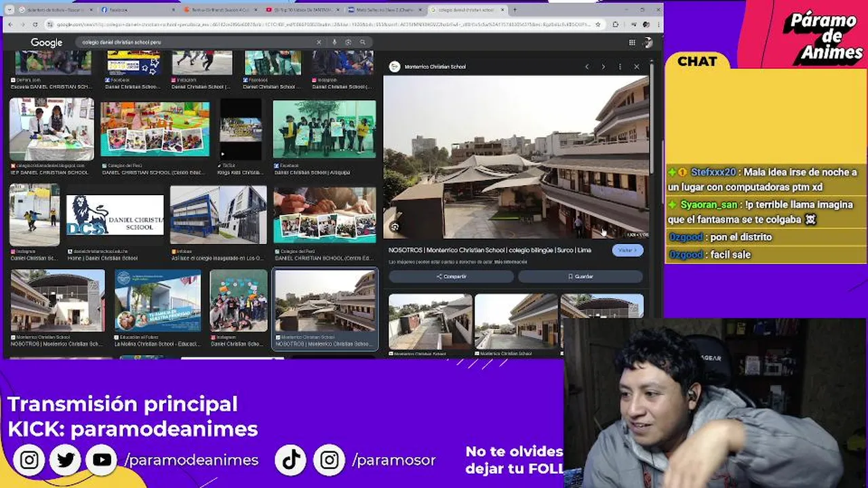Open the large Monterrico school preview image
The width and height of the screenshot is (868, 488).
pyautogui.click(x=516, y=157)
